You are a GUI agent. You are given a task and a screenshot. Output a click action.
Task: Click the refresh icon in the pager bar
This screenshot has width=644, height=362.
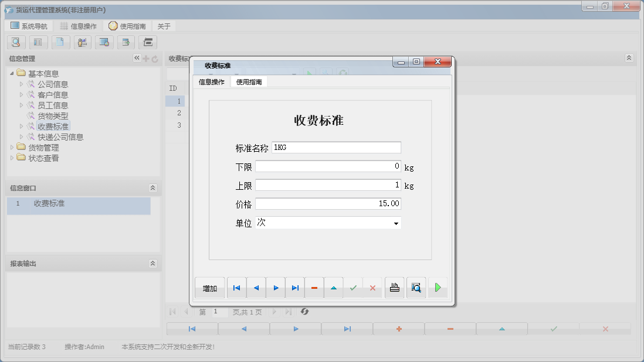pos(304,312)
